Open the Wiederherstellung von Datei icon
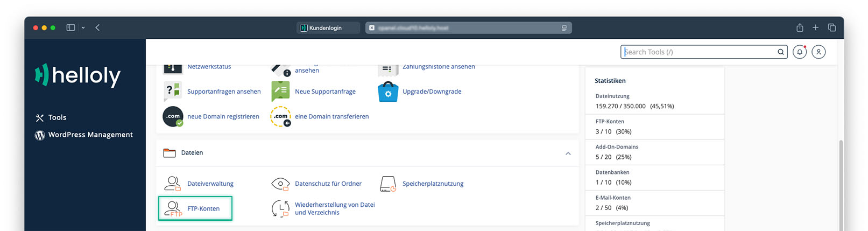Viewport: 868px width, 231px height. click(280, 208)
